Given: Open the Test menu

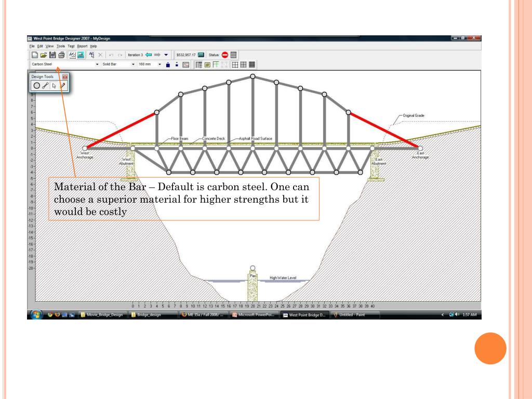Looking at the screenshot, I should 71,46.
